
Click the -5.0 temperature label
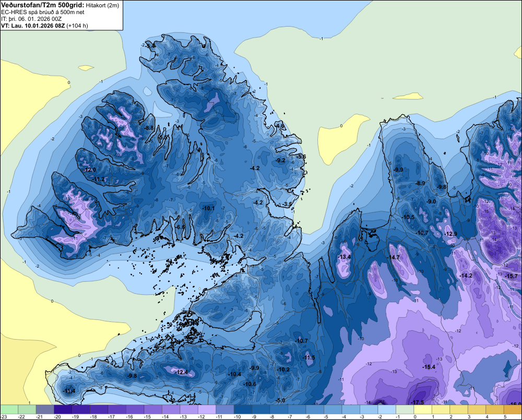pyautogui.click(x=281, y=400)
